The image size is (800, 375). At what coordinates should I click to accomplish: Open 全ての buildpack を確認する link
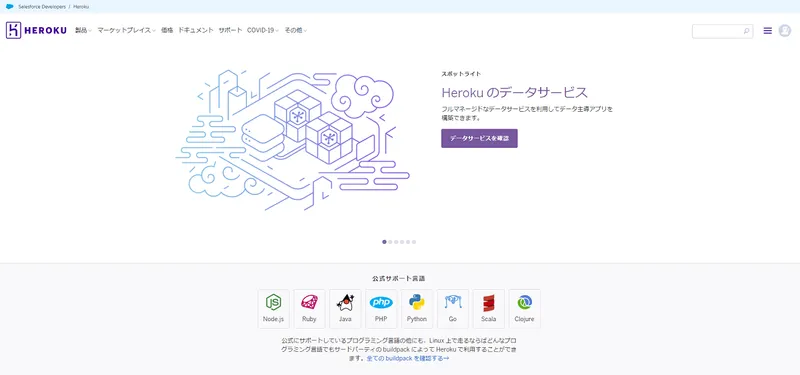(408, 358)
